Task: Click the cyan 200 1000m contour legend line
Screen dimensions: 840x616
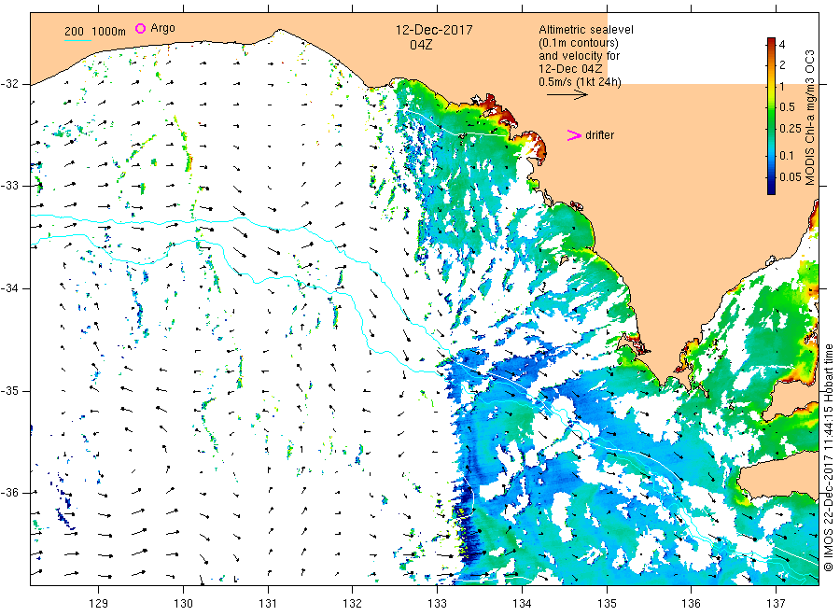Action: coord(77,40)
